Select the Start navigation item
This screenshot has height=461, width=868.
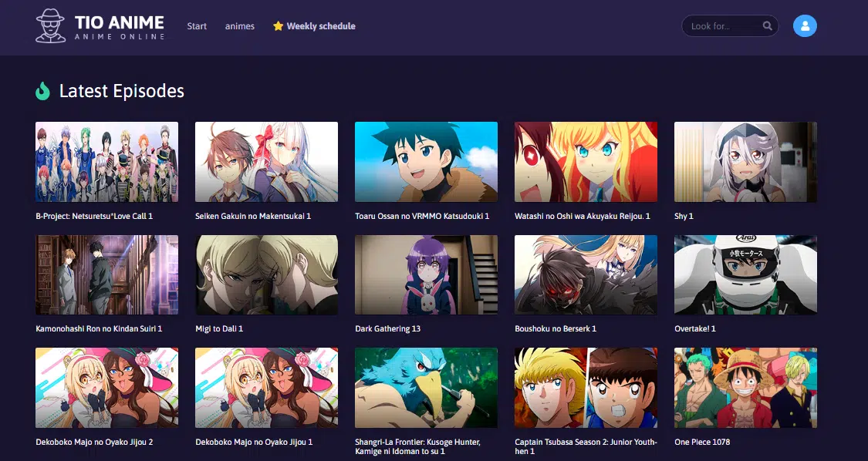pyautogui.click(x=197, y=26)
